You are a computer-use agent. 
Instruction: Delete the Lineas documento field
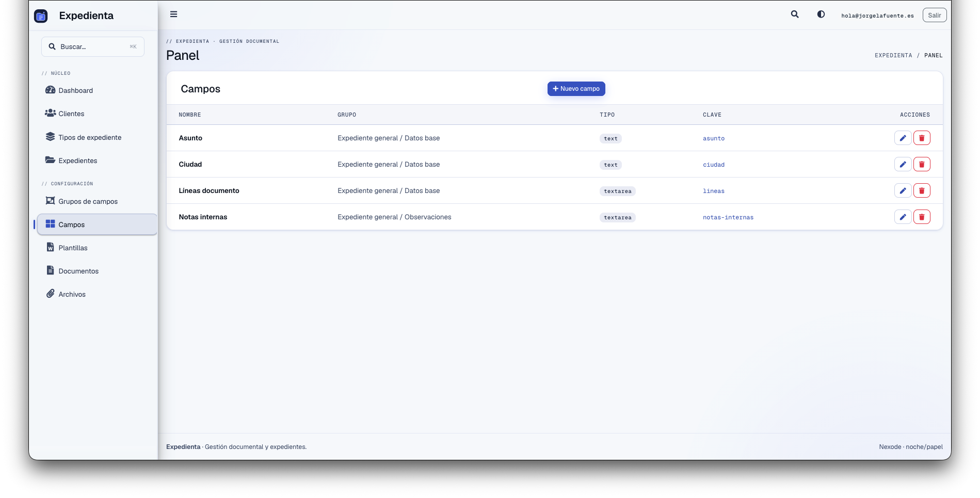[x=922, y=190]
